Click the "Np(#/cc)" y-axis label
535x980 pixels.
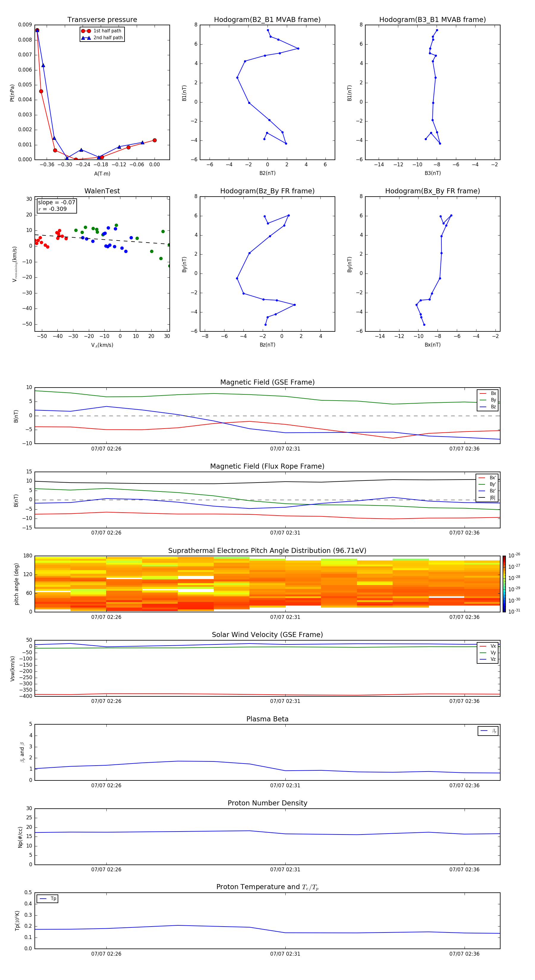coord(20,837)
